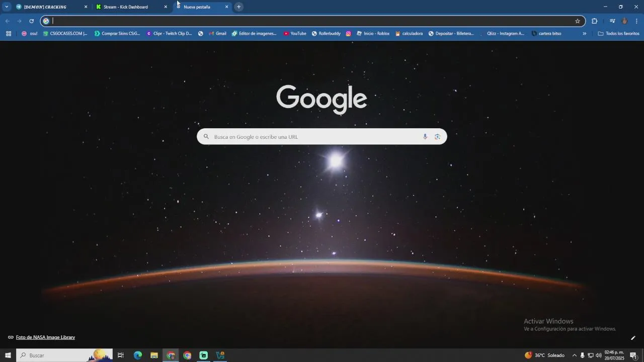
Task: Open the Gmail bookmark
Action: point(218,34)
